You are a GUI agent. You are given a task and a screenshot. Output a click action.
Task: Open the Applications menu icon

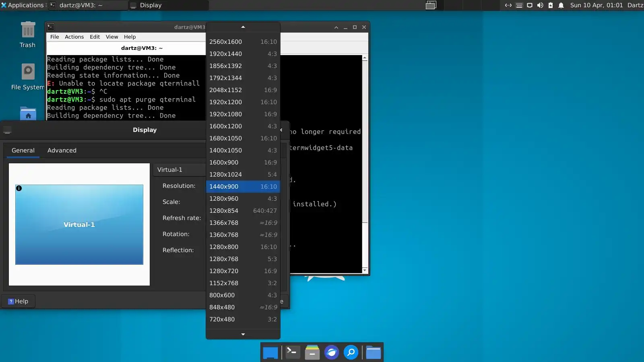point(4,5)
